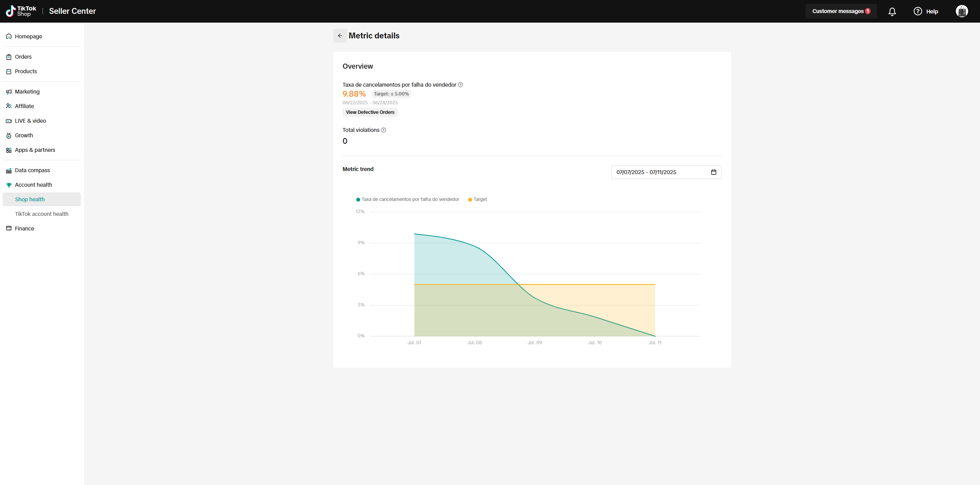Screen dimensions: 980x485
Task: Toggle Taxa de cancelamentos legend series
Action: pos(408,199)
